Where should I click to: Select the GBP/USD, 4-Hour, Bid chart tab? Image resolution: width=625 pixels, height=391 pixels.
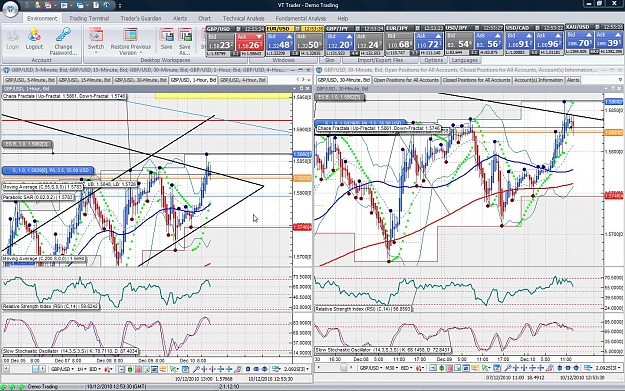pyautogui.click(x=242, y=80)
